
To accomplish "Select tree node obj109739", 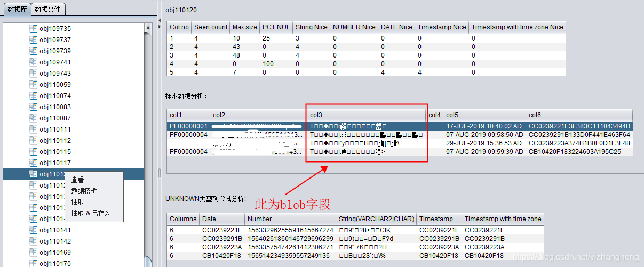I will (x=55, y=51).
